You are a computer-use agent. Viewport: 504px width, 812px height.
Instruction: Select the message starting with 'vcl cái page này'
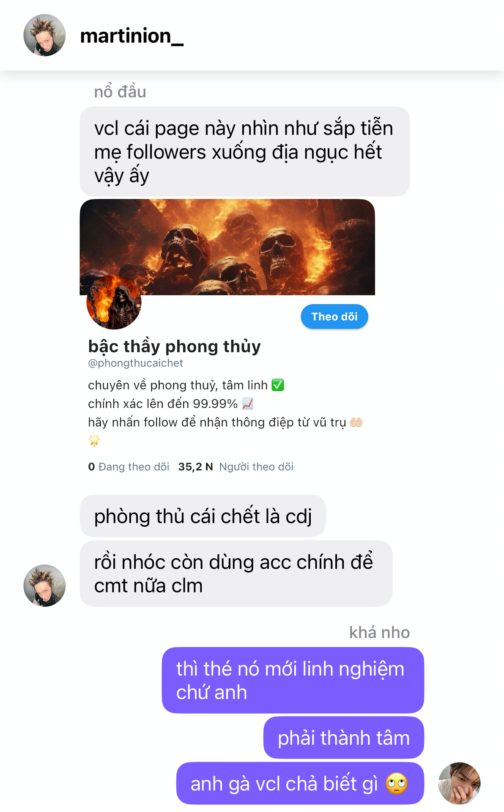(x=245, y=151)
